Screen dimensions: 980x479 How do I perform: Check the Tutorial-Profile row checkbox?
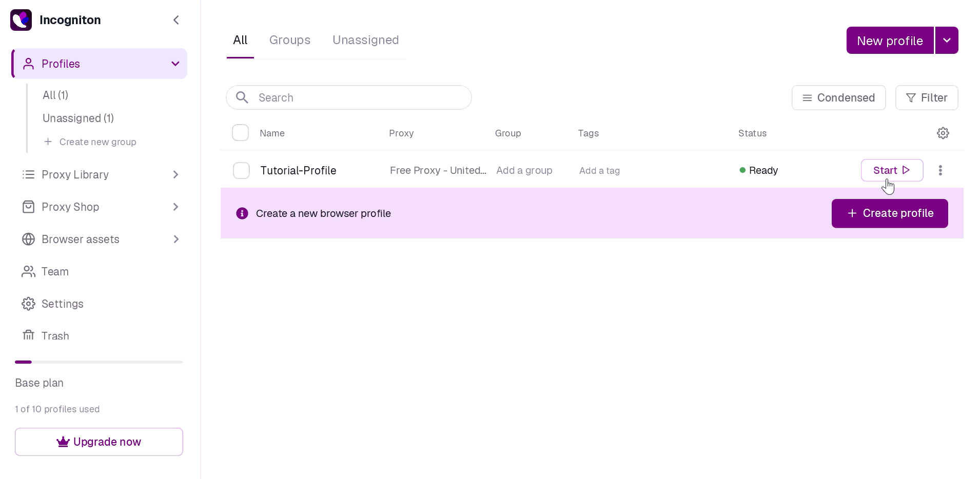(x=241, y=170)
